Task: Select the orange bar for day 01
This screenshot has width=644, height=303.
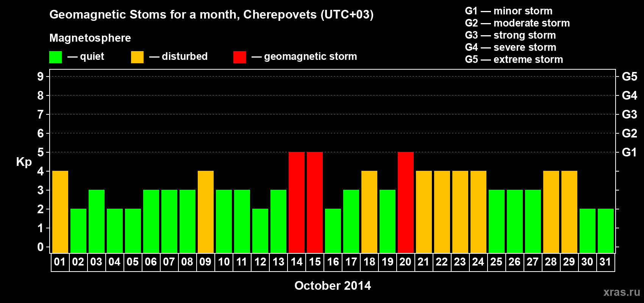Action: tap(60, 212)
